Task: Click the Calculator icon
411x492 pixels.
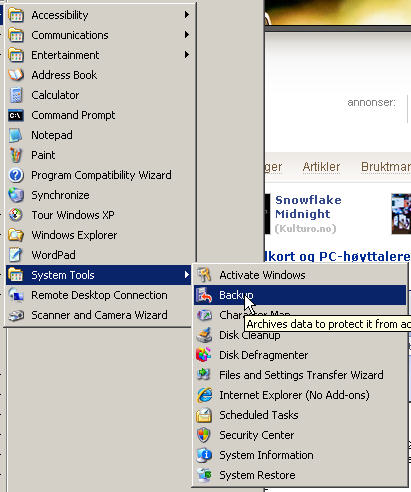Action: point(16,95)
